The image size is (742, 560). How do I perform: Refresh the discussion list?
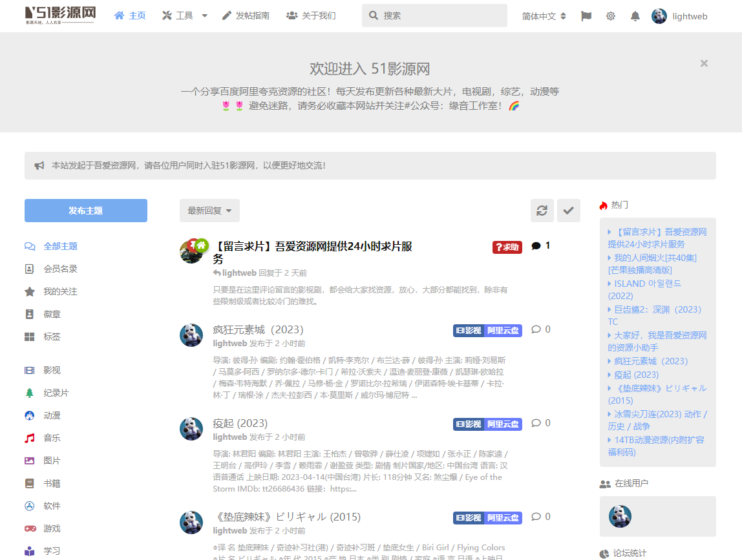[x=542, y=211]
